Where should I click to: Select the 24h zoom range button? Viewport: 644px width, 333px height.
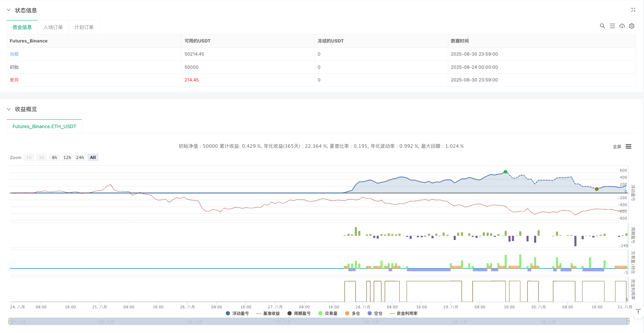click(x=80, y=157)
